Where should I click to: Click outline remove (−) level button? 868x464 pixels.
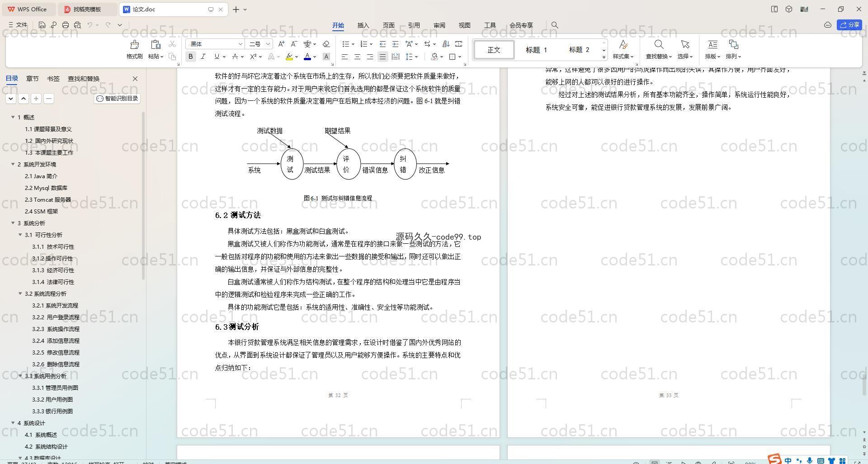tap(49, 99)
